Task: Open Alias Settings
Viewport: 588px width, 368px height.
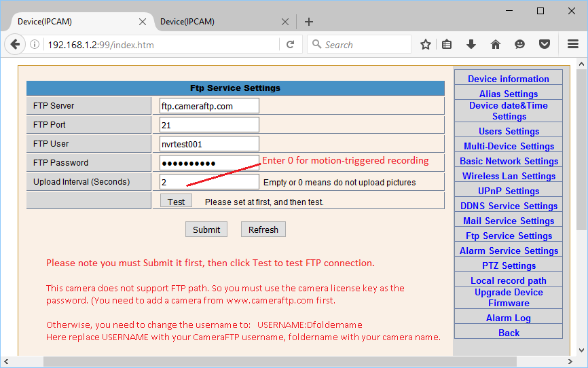Action: click(508, 94)
